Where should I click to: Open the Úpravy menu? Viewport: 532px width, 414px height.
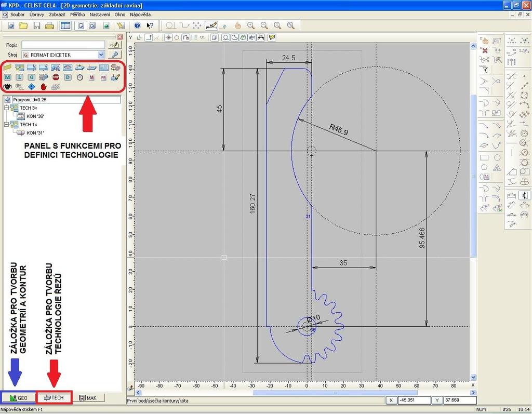[x=37, y=15]
